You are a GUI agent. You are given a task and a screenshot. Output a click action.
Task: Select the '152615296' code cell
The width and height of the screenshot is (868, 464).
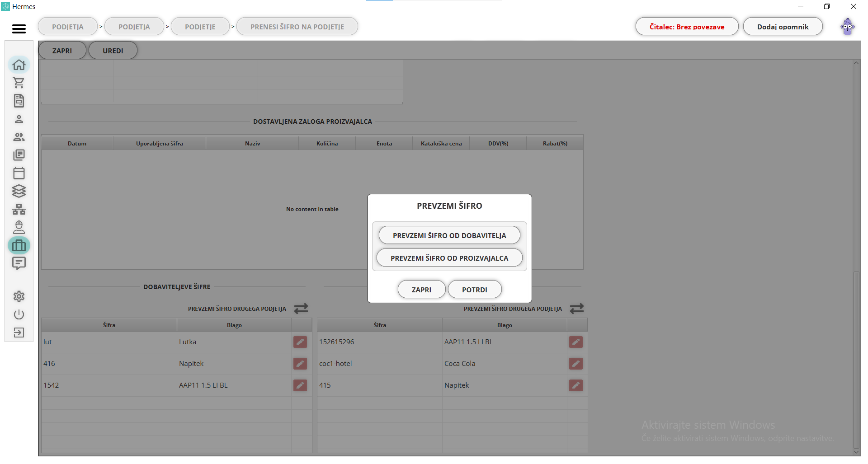[380, 342]
